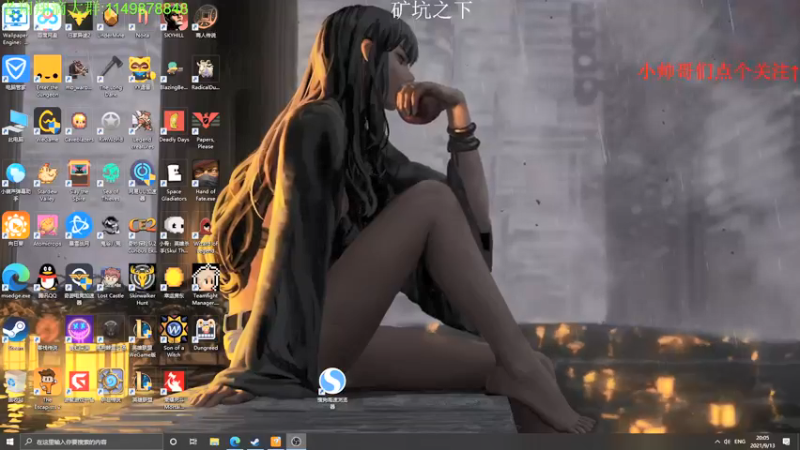Open This PC desktop icon

(15, 125)
